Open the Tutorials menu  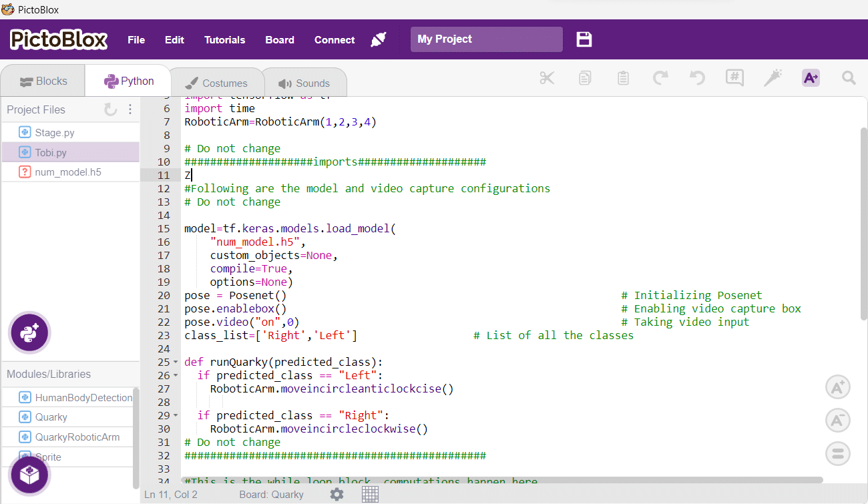[224, 40]
